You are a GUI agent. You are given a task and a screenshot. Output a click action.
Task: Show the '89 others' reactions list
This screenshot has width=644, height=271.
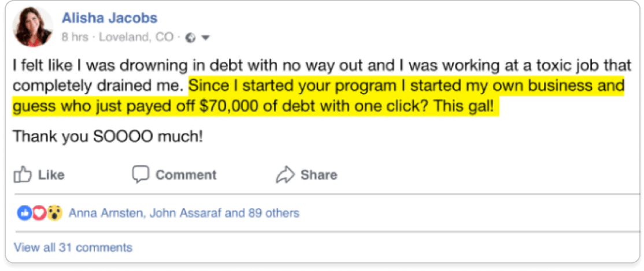click(x=274, y=213)
